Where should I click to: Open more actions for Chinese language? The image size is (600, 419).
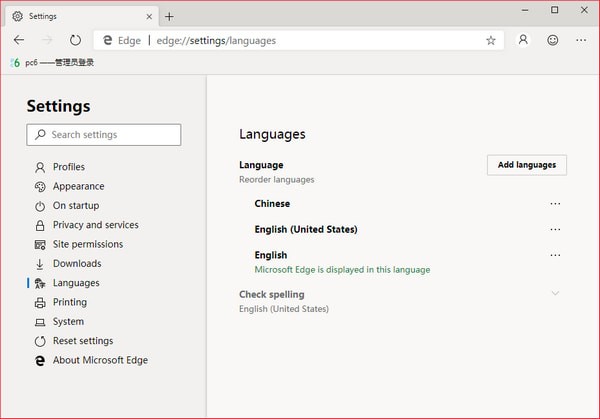pos(555,204)
